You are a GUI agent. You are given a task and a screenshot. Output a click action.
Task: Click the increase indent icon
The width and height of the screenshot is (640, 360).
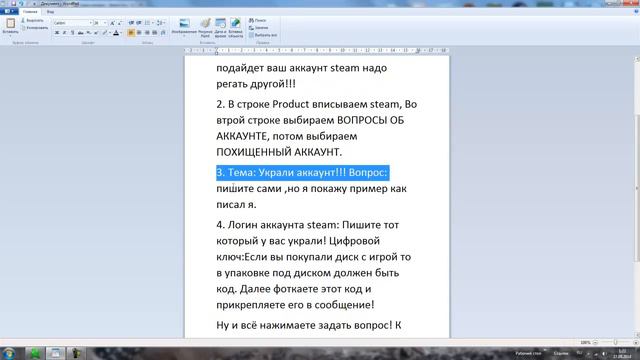tap(139, 23)
